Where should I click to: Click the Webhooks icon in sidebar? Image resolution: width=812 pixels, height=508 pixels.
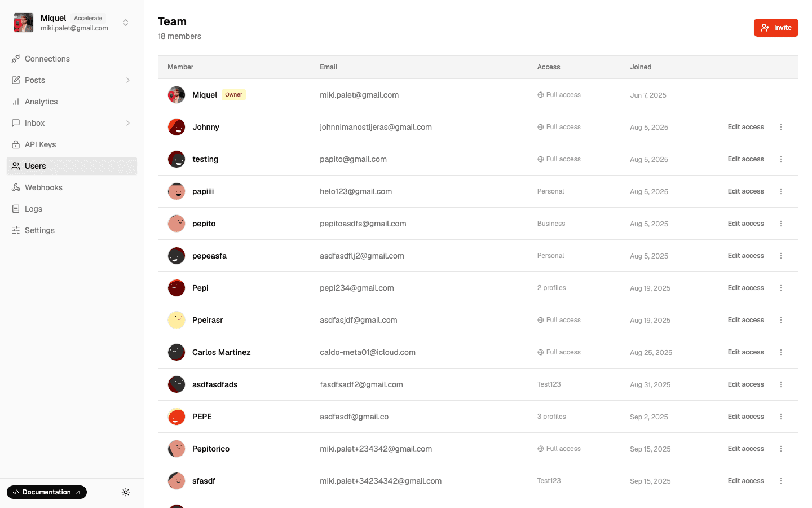point(16,187)
